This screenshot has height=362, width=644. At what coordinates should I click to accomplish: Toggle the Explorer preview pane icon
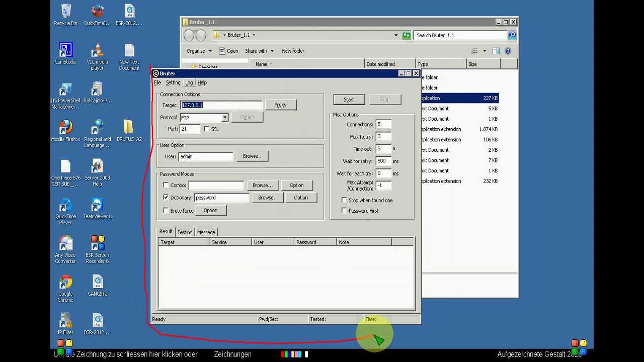click(496, 51)
